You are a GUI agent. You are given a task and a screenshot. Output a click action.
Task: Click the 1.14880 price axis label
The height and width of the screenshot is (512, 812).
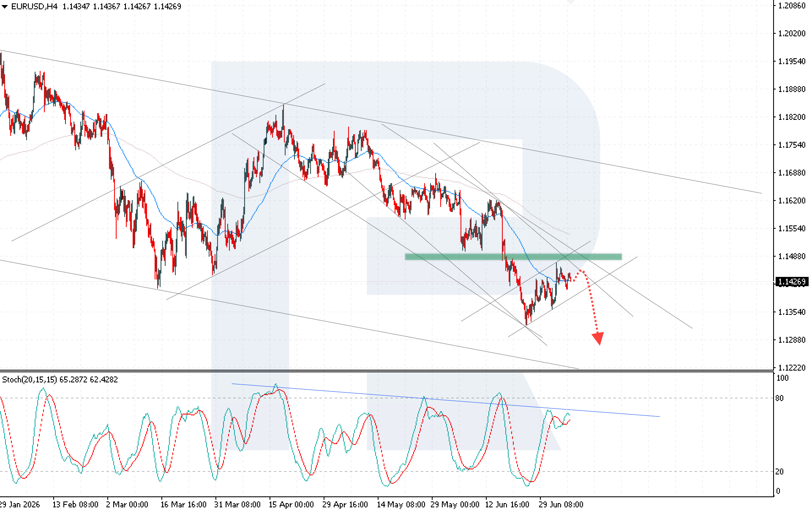(x=792, y=257)
